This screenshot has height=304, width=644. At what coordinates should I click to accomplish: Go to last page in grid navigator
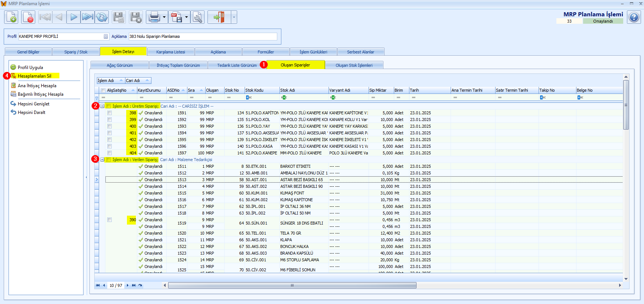[x=134, y=285]
